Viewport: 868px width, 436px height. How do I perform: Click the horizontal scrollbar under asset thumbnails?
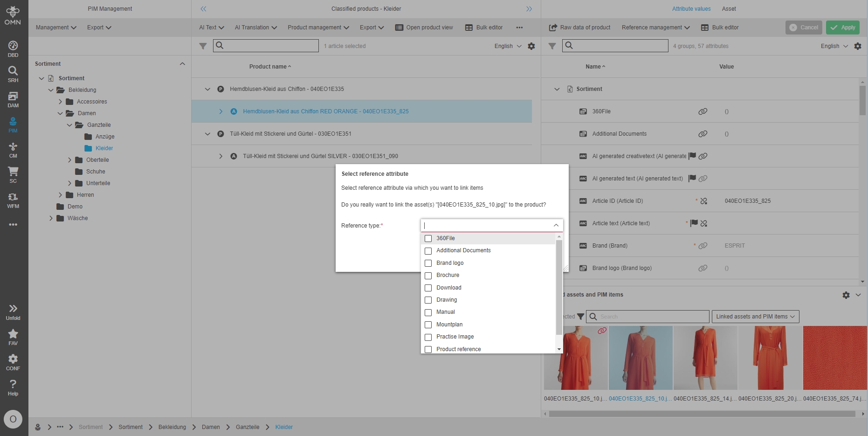[x=702, y=414]
